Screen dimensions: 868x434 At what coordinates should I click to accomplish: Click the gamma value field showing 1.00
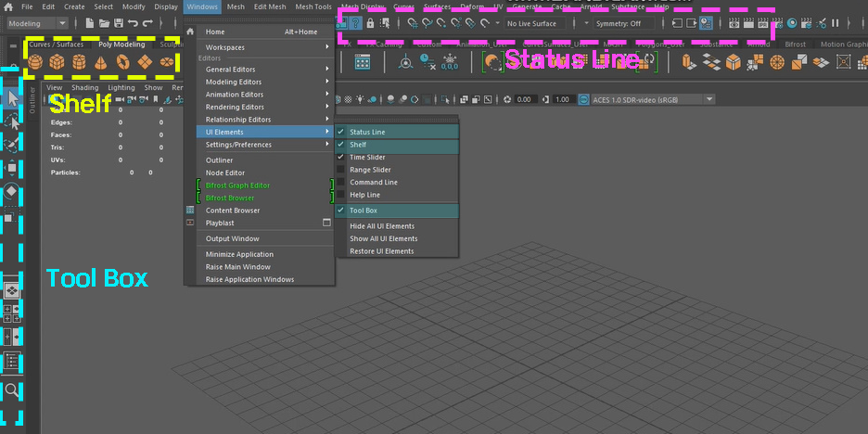point(562,99)
